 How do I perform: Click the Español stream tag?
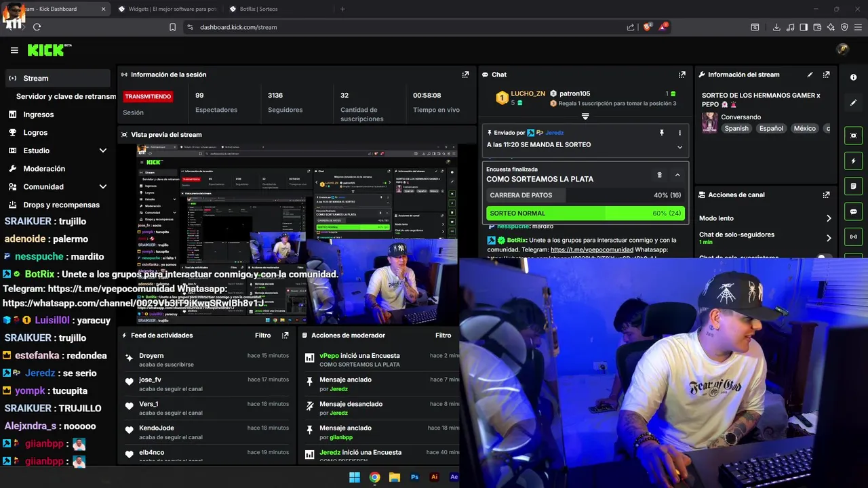pos(771,128)
